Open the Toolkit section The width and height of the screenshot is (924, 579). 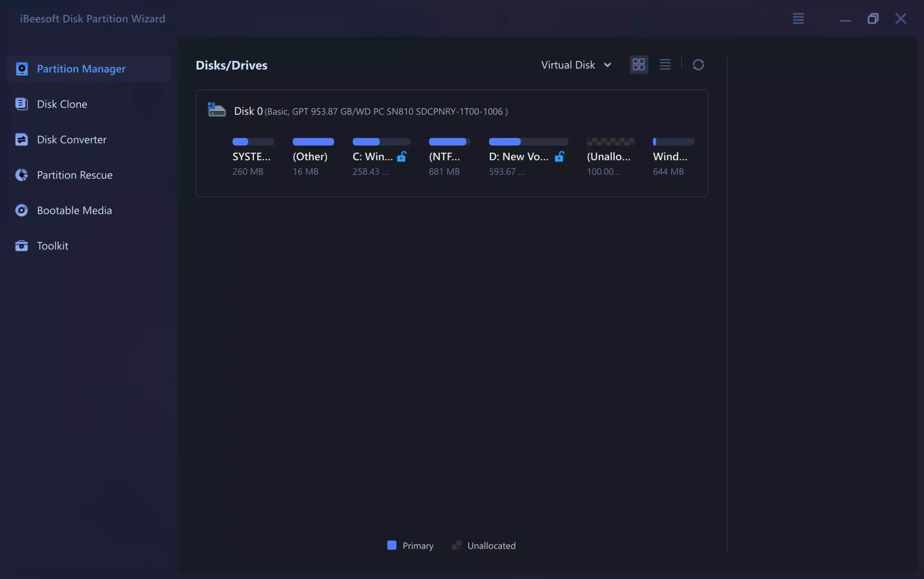click(x=88, y=246)
